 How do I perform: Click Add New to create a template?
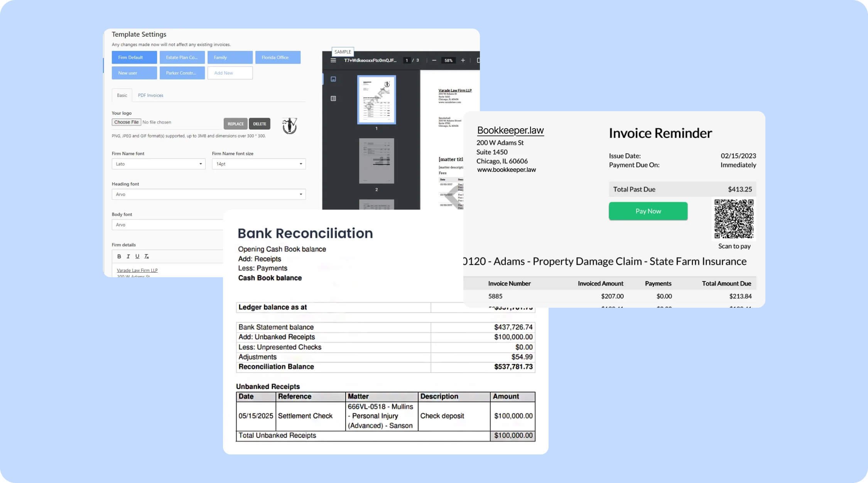tap(230, 73)
